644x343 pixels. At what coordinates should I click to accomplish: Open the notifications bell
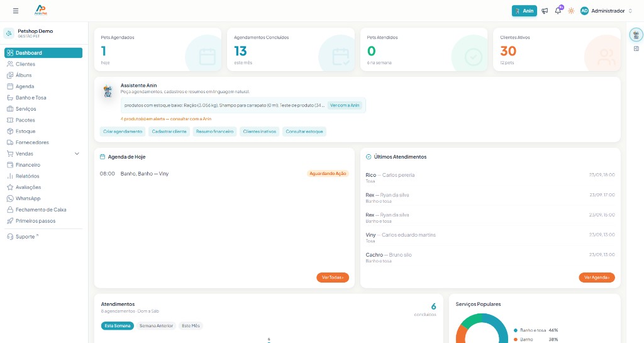pyautogui.click(x=558, y=11)
